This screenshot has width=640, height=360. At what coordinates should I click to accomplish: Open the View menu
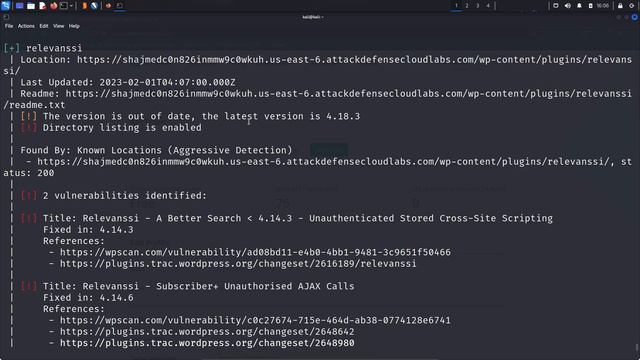tap(58, 26)
